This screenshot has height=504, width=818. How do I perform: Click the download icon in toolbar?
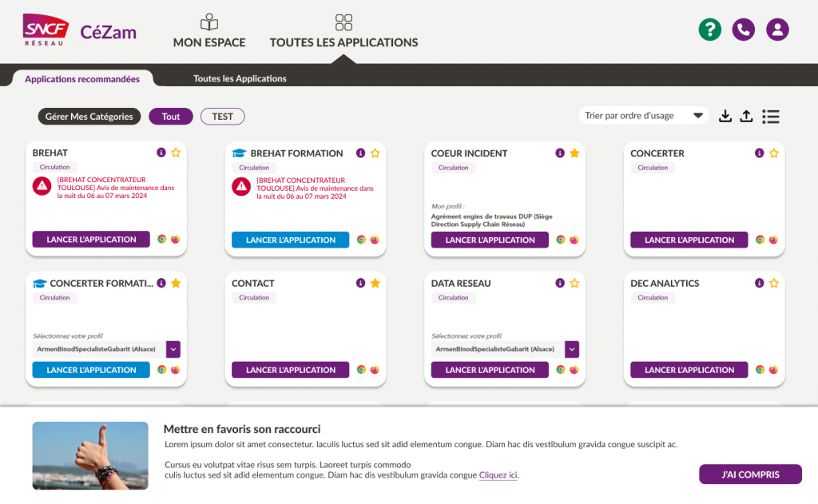point(725,116)
